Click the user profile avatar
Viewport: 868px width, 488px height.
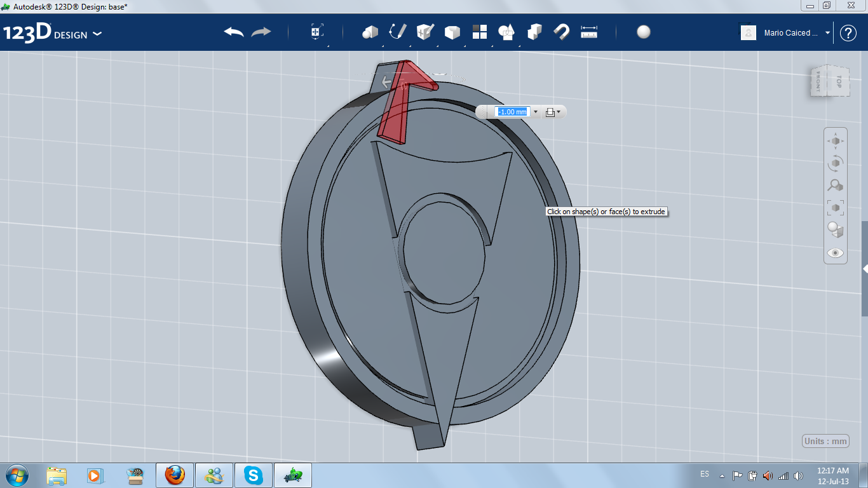(x=749, y=33)
